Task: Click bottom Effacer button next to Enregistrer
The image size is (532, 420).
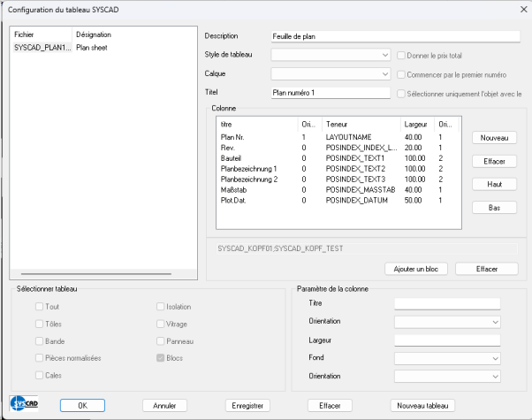Action: 330,405
